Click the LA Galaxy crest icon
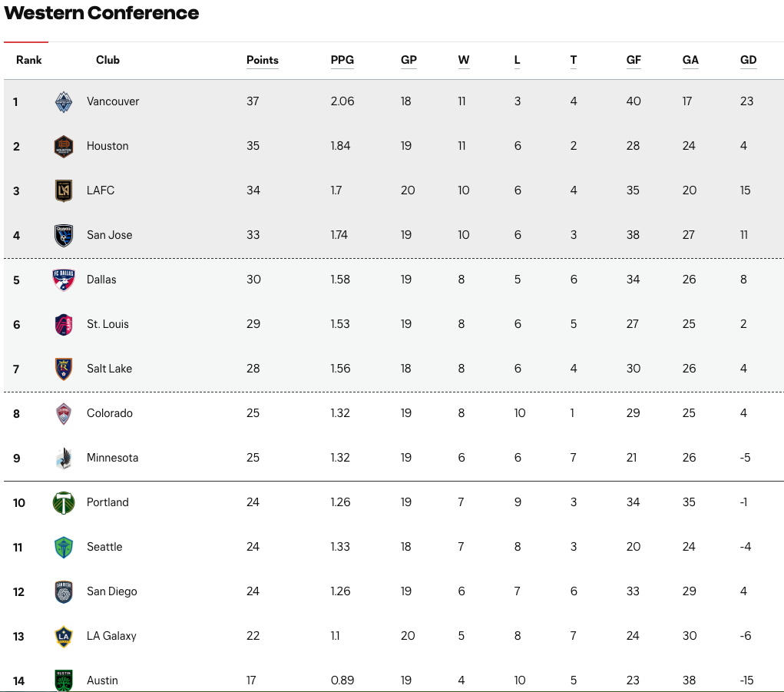 [64, 637]
